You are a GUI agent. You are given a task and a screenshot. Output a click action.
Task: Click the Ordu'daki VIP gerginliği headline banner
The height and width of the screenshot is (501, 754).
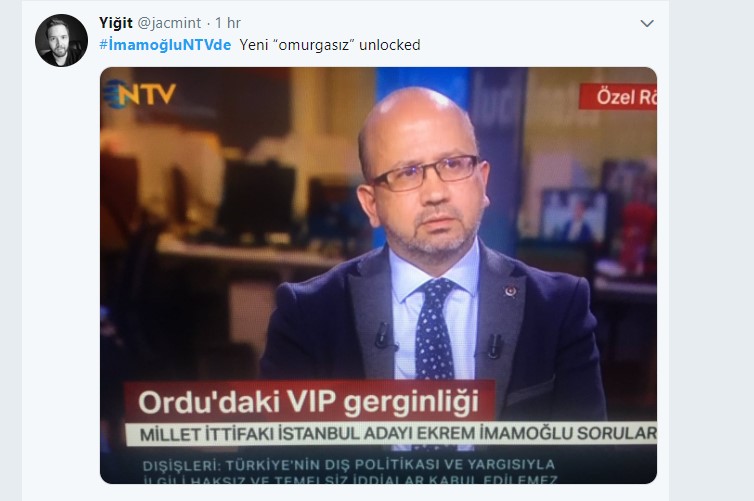pos(309,401)
